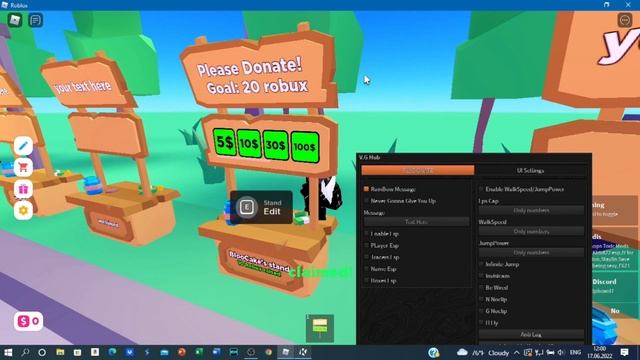Screen dimensions: 640x360
Task: Open Cortana circle icon on taskbar
Action: click(x=42, y=352)
